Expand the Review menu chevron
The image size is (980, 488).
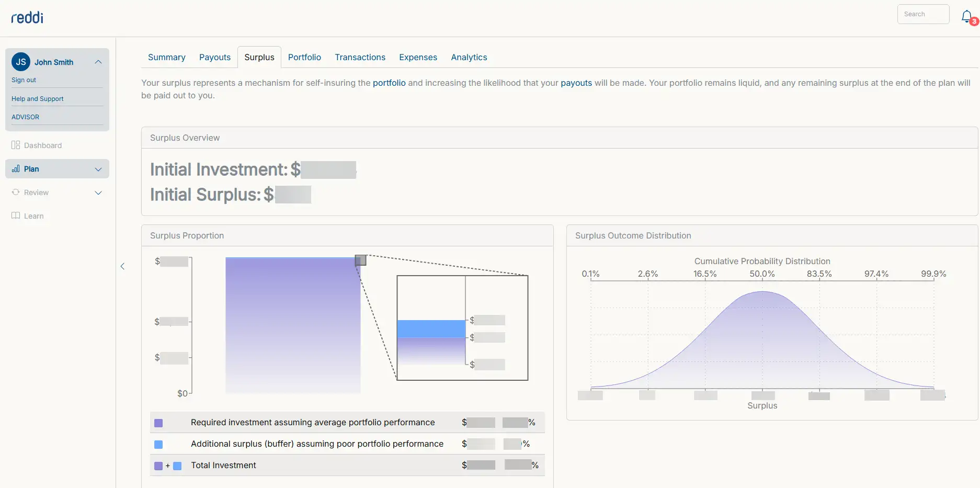coord(98,192)
